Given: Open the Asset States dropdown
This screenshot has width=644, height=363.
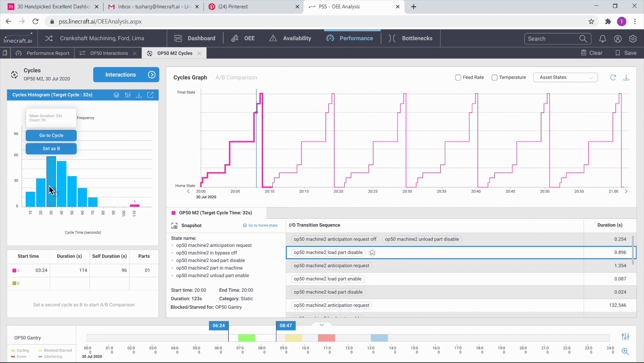Looking at the screenshot, I should click(x=565, y=77).
